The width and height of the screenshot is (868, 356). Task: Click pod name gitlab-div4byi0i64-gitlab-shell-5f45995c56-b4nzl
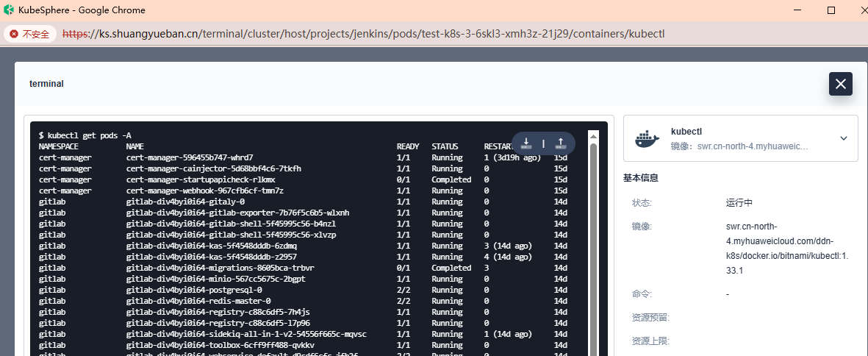[232, 224]
